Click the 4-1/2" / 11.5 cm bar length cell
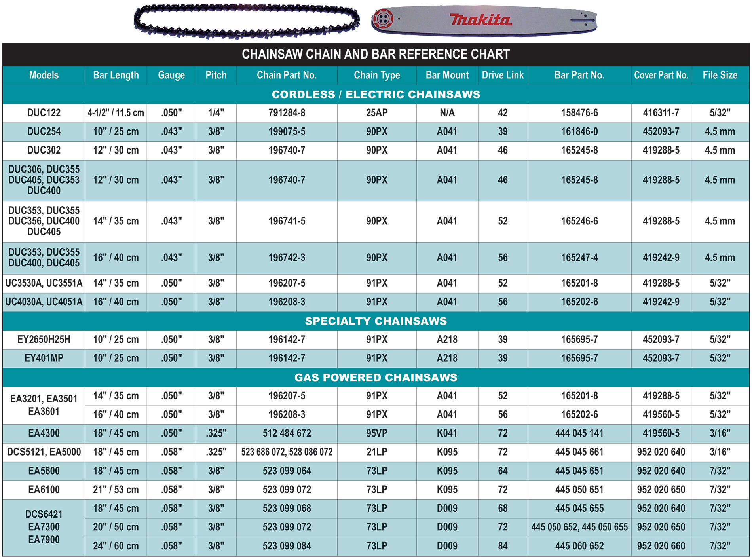Image resolution: width=752 pixels, height=560 pixels. tap(116, 113)
